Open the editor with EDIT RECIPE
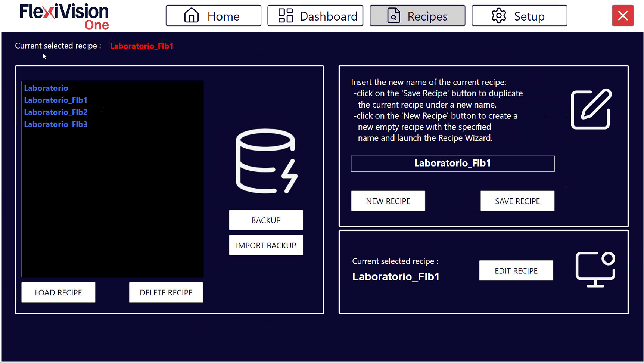 (x=516, y=270)
